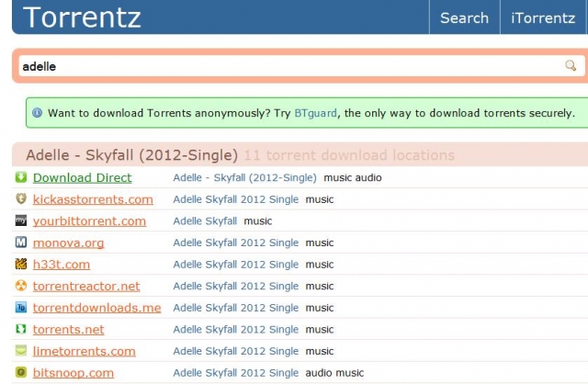
Task: Open the iTorrentz tab in header
Action: [x=543, y=17]
